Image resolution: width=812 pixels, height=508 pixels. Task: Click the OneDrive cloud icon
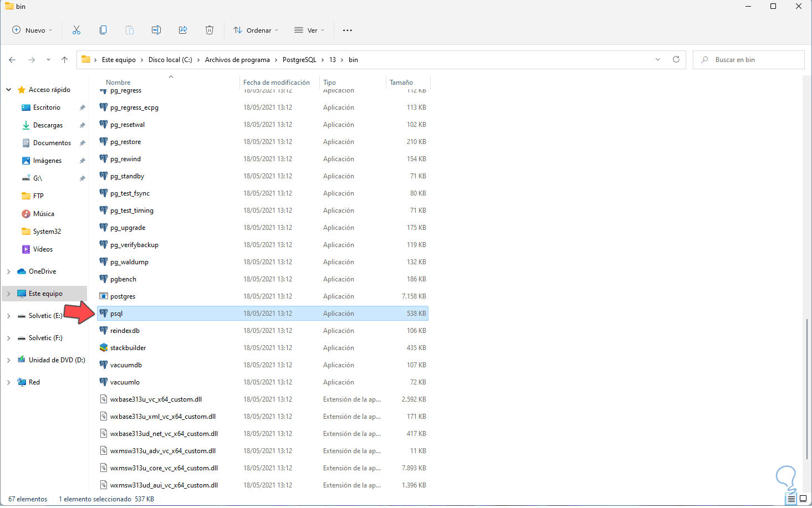click(22, 271)
